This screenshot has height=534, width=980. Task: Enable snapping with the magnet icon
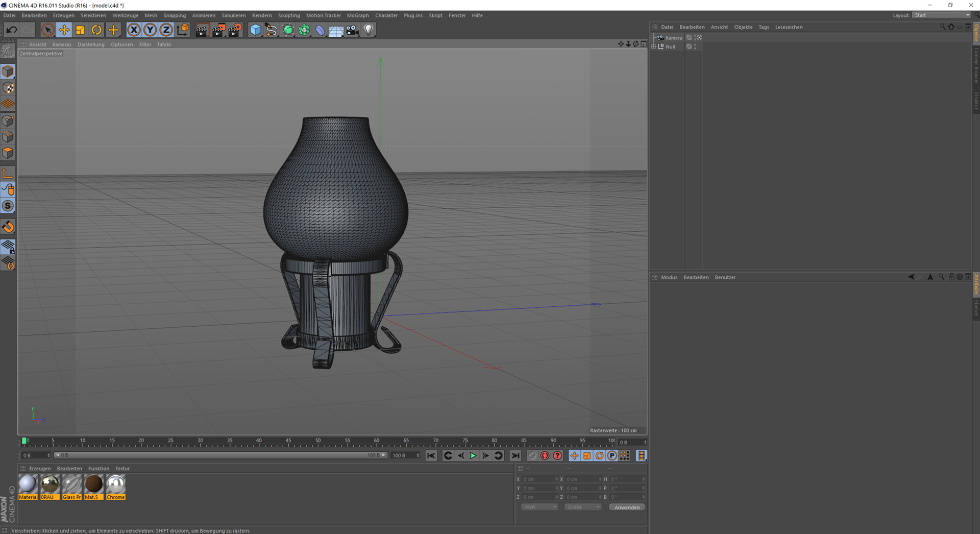pyautogui.click(x=8, y=227)
